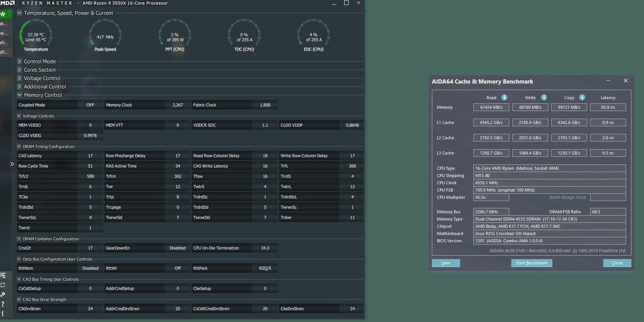
Task: Click the Temperature gauge
Action: coord(36,35)
